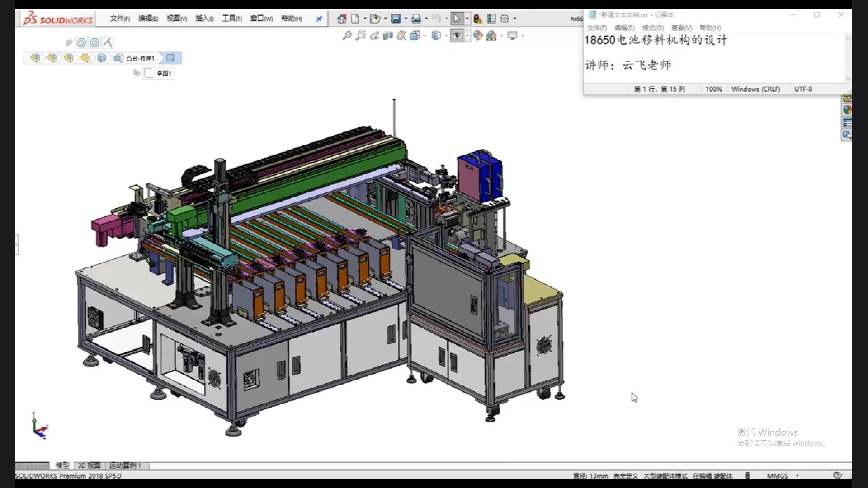The width and height of the screenshot is (868, 488).
Task: Open the 插入(I) menu in SolidWorks
Action: 204,19
